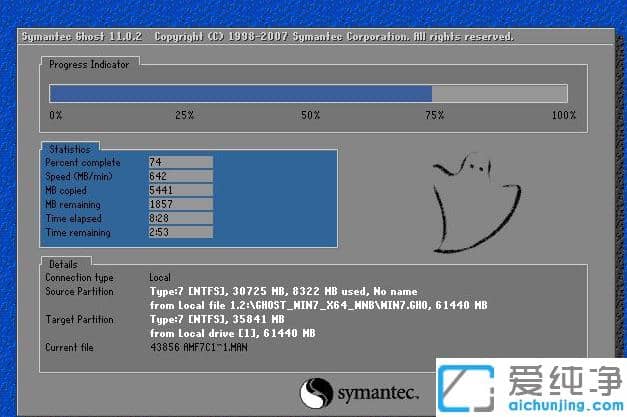Click the Current file name AMF7C1~1.MAN

(x=210, y=347)
